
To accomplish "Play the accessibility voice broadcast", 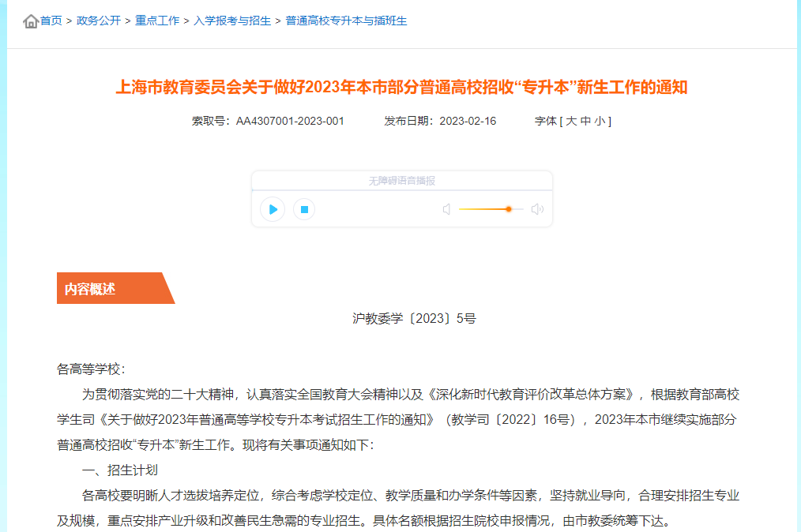I will [273, 209].
